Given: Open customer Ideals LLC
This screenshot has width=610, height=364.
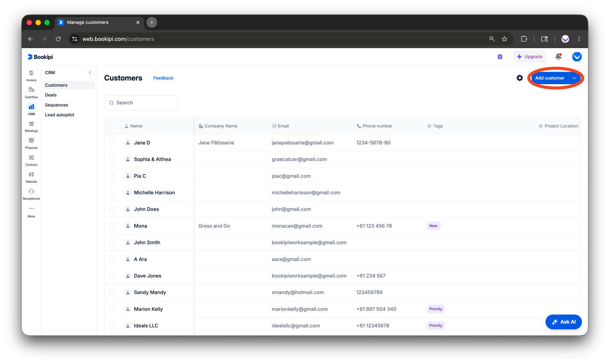Looking at the screenshot, I should pyautogui.click(x=146, y=326).
